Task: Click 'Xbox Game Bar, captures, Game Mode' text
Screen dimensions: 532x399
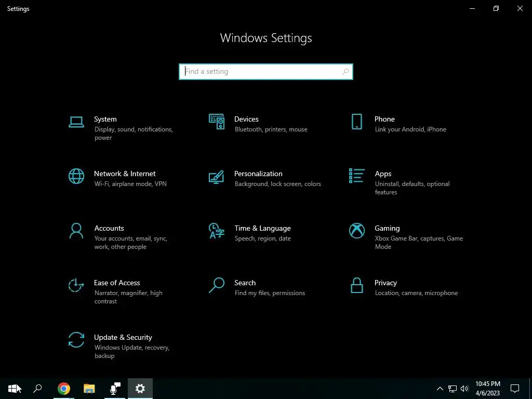Action: [419, 243]
